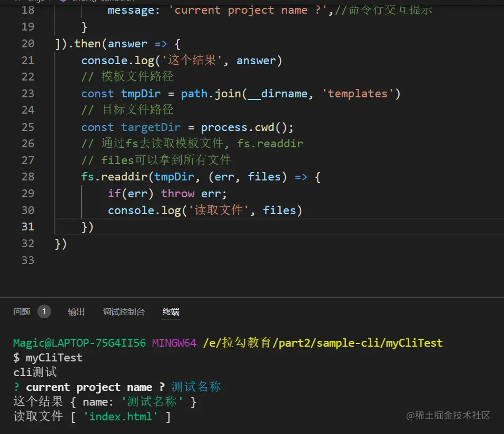Click 'index.html' in terminal output
Screen dimensions: 504x434
click(121, 416)
